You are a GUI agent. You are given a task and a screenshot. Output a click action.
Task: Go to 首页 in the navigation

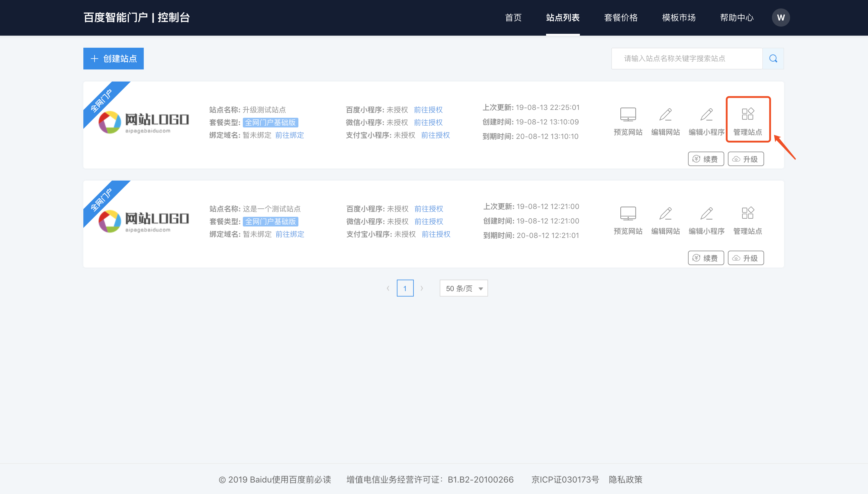pyautogui.click(x=513, y=18)
